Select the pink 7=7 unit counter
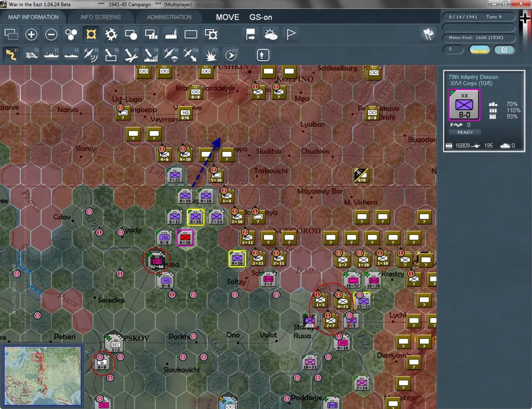The image size is (532, 409). click(268, 280)
